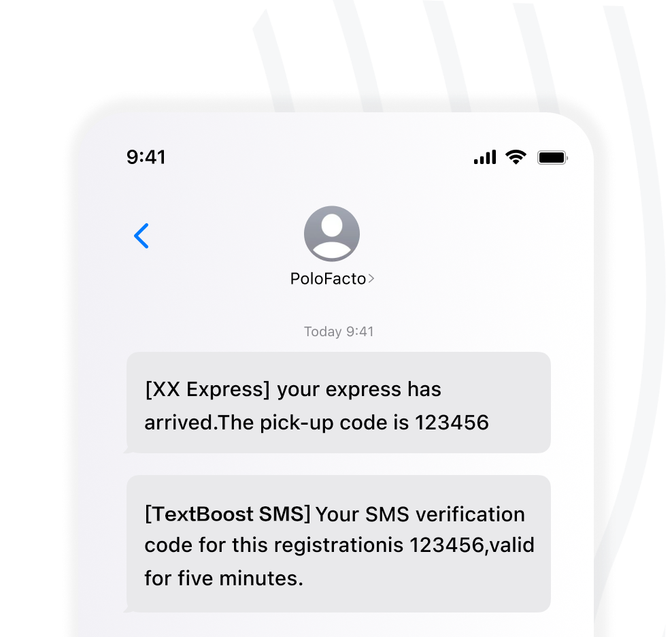Tap the Today 9:41 timestamp
This screenshot has width=672, height=637.
pyautogui.click(x=339, y=331)
